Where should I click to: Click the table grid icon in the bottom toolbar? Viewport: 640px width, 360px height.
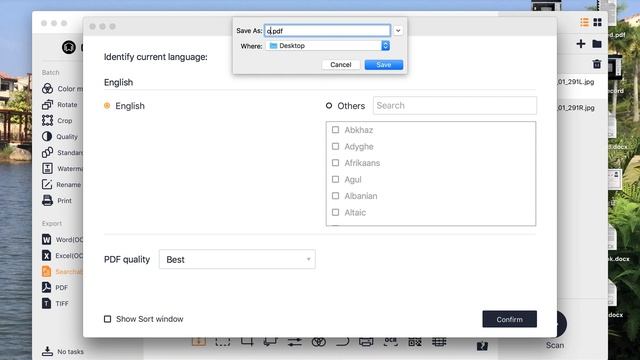(x=439, y=342)
